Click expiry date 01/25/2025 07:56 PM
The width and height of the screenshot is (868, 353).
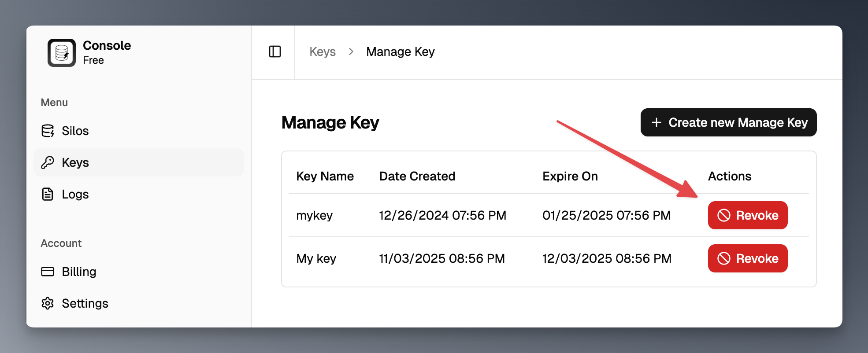[x=607, y=215]
